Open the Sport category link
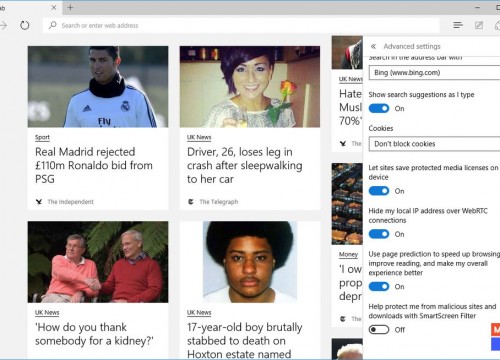This screenshot has width=500, height=360. click(x=42, y=137)
